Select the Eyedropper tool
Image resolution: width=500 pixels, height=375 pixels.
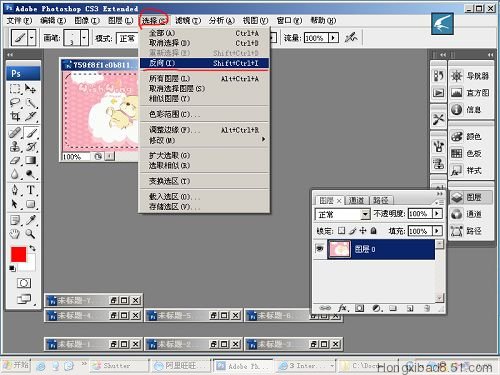click(31, 220)
